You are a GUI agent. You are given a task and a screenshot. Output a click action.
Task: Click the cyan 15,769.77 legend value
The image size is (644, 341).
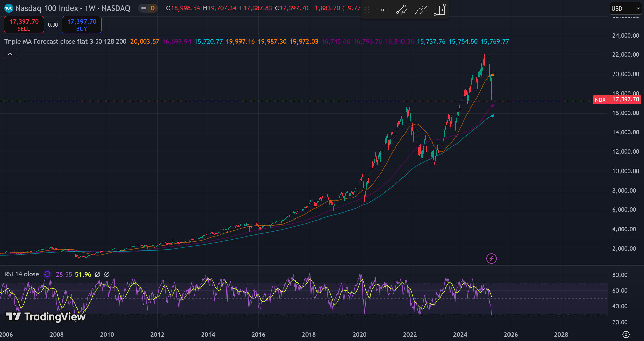point(495,42)
